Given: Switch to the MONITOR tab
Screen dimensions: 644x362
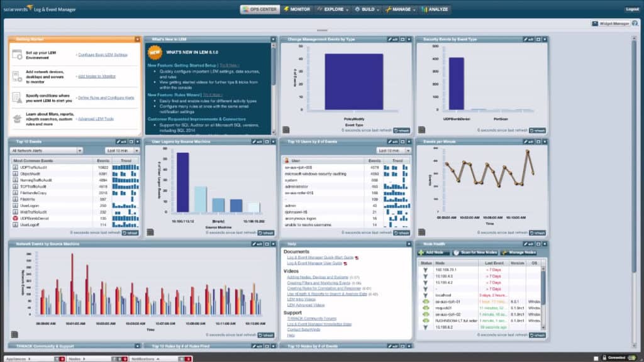Looking at the screenshot, I should coord(297,9).
